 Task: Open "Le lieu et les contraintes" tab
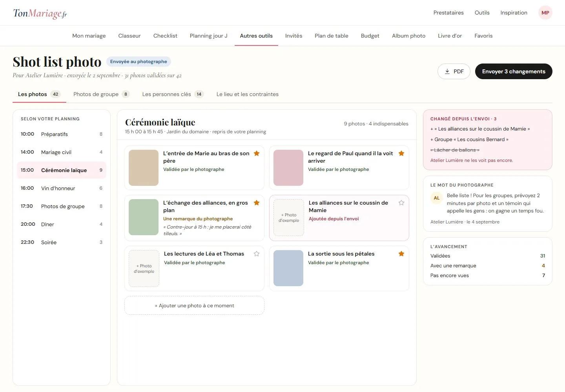248,94
